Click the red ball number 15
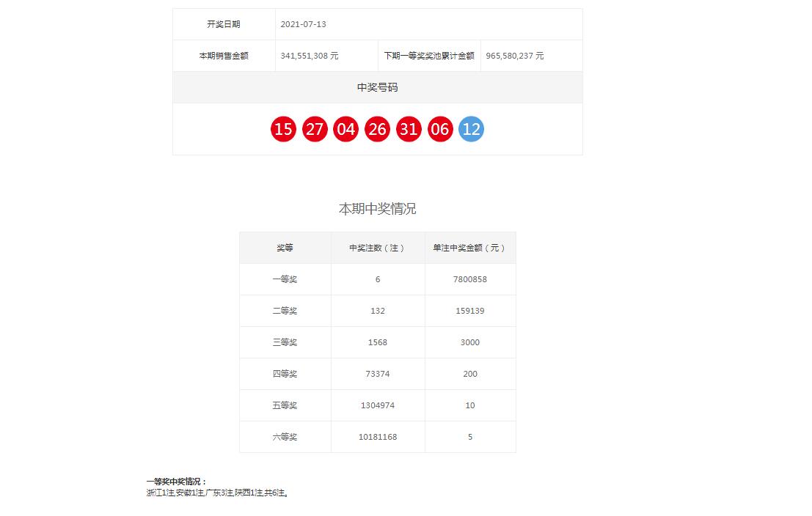 point(283,129)
